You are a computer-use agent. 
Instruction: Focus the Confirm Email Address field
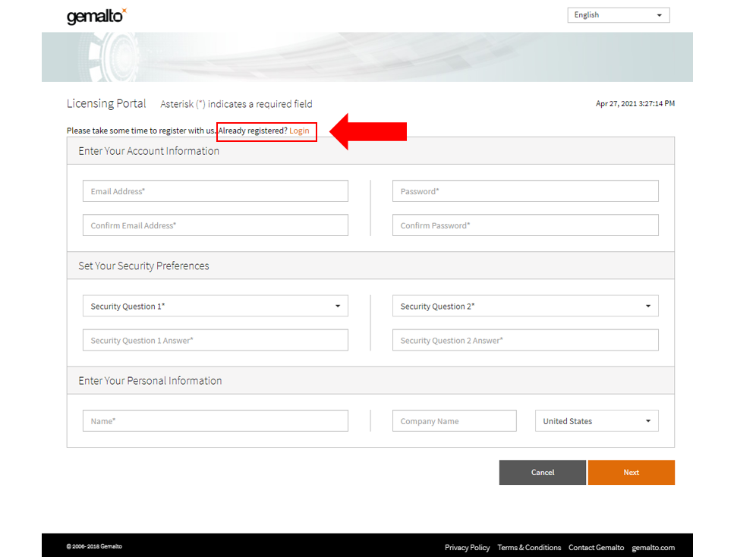[215, 225]
